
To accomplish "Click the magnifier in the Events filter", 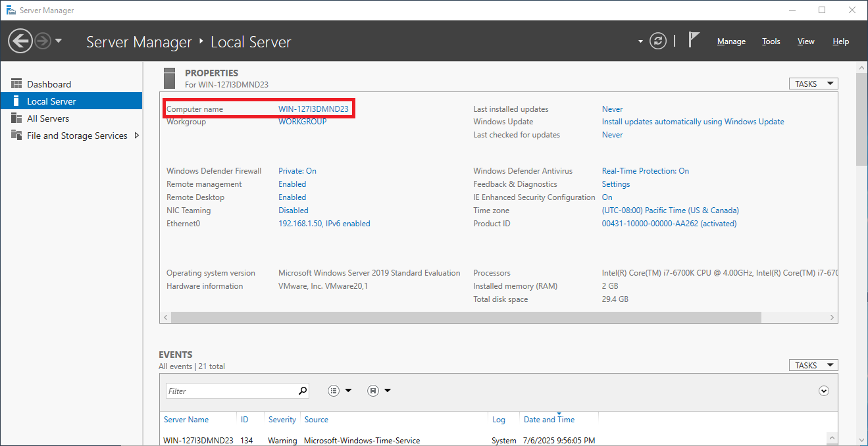I will (x=302, y=390).
